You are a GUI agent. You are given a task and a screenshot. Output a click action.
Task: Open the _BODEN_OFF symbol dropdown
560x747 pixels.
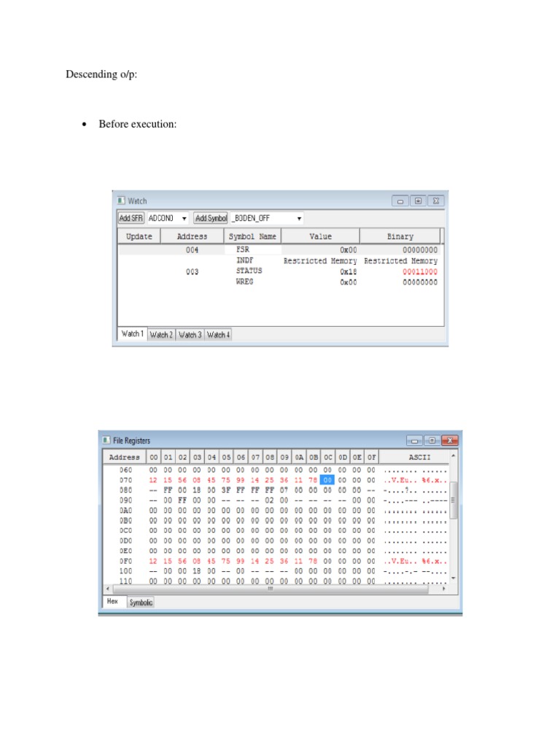[299, 218]
